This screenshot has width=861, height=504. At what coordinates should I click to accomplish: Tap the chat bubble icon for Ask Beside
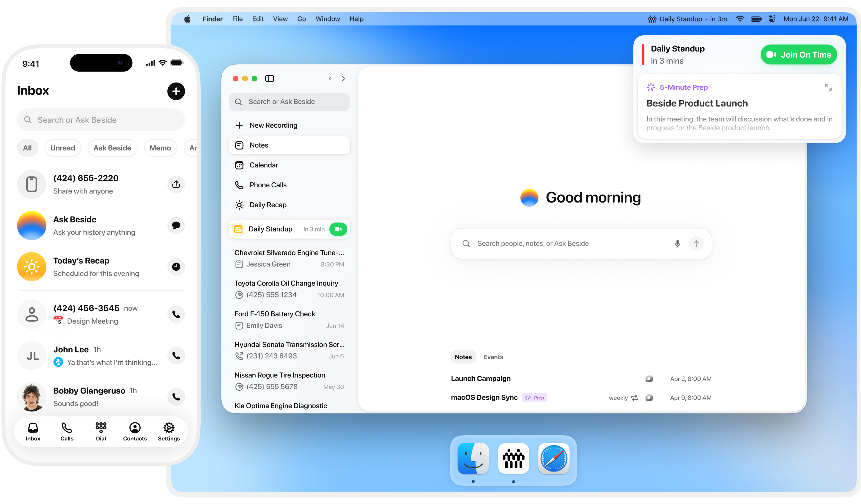click(x=176, y=225)
